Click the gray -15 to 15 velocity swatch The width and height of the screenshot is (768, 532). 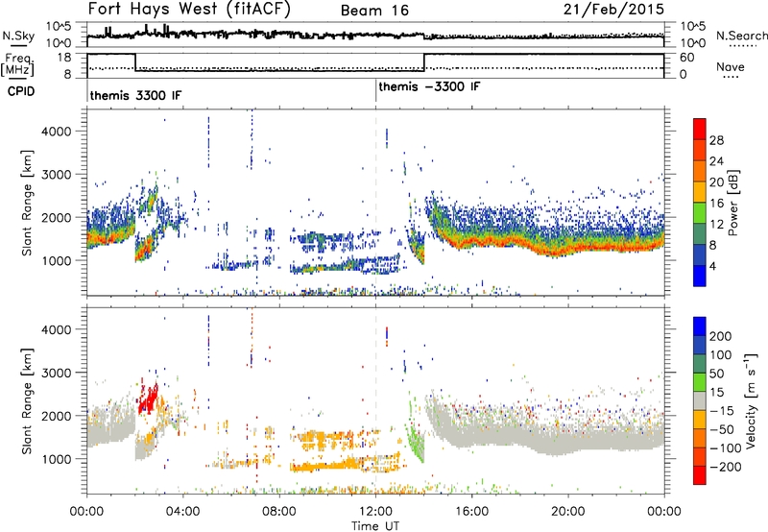(700, 400)
